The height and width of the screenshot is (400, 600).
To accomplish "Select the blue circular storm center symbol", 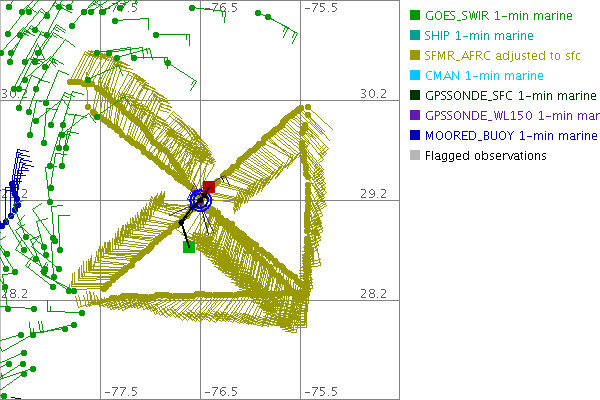I will point(201,201).
